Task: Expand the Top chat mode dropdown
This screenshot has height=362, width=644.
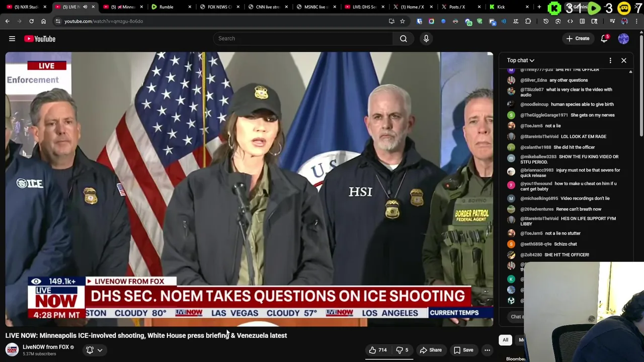Action: [x=521, y=60]
